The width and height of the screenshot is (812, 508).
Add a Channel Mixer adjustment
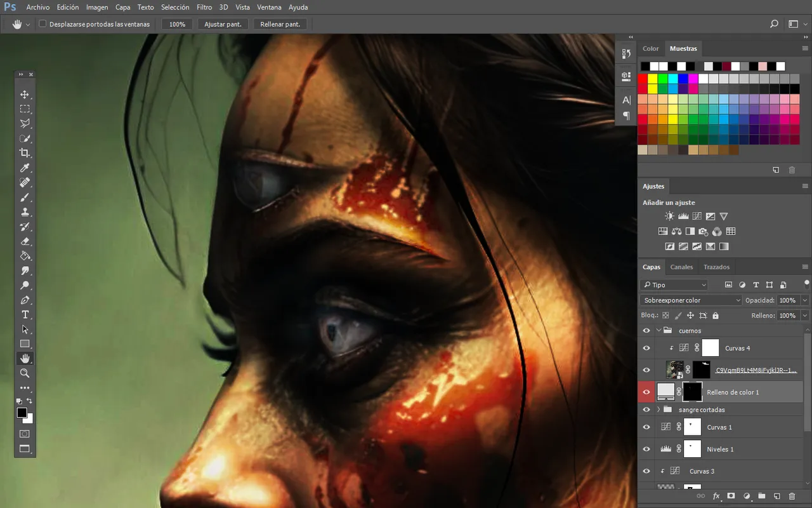717,232
